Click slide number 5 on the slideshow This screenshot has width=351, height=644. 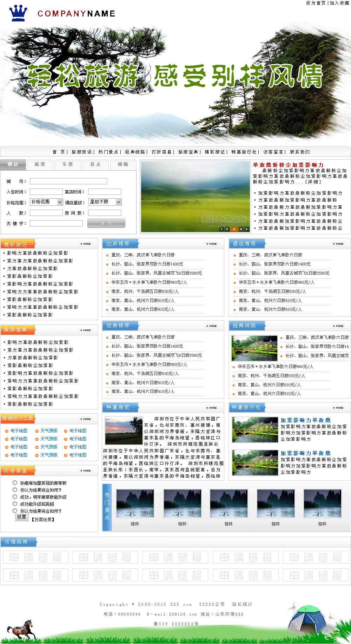(246, 229)
